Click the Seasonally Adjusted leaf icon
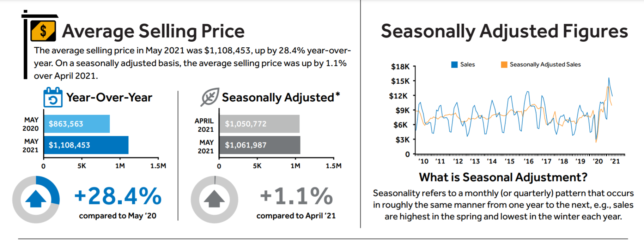Image resolution: width=644 pixels, height=245 pixels. point(210,97)
